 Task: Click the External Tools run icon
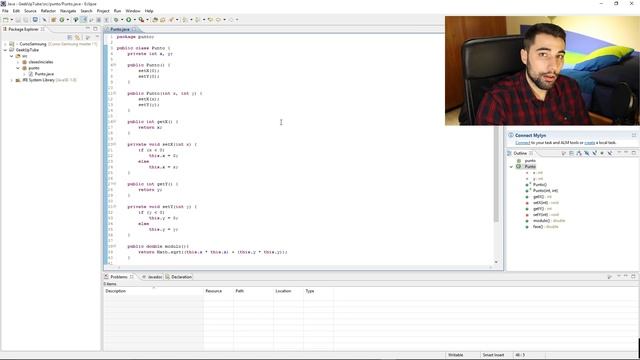coord(141,20)
